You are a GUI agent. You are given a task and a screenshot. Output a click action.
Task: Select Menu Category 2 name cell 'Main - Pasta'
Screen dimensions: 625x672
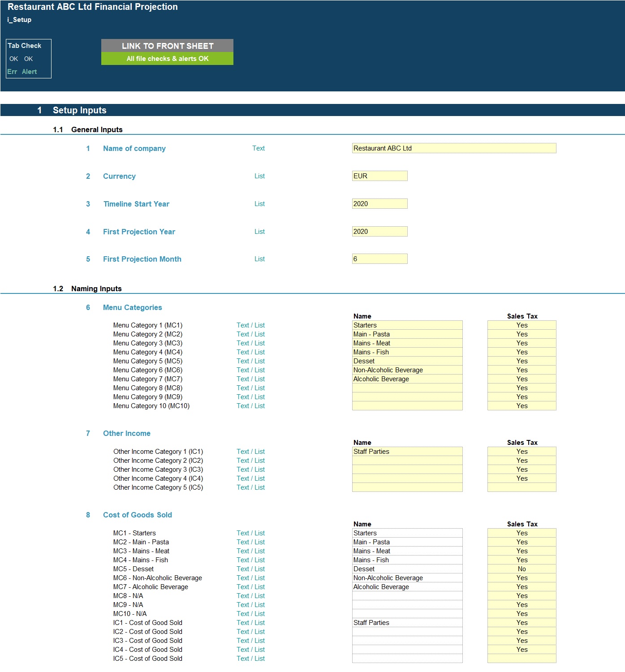407,334
